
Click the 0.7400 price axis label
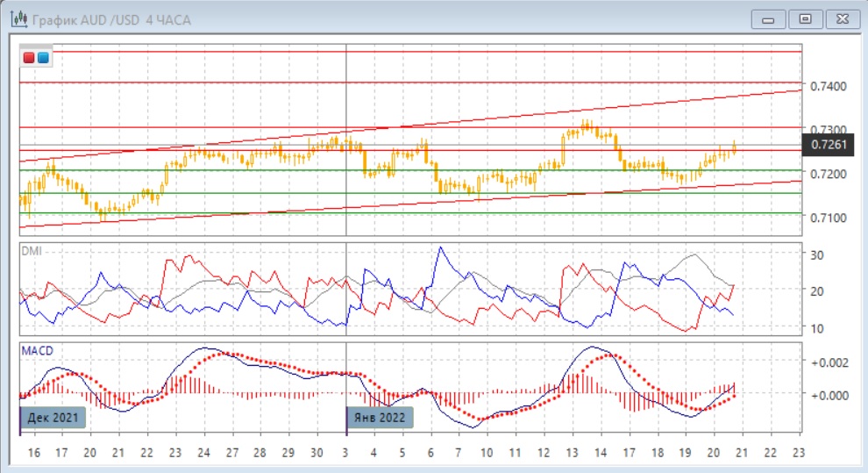coord(828,87)
